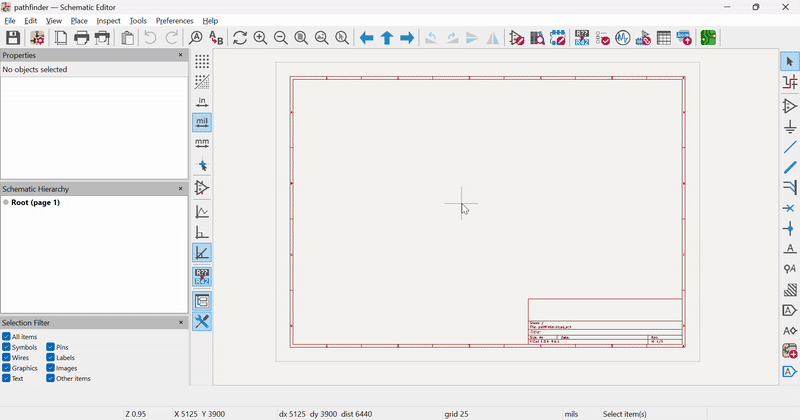Click the Save icon in toolbar
800x420 pixels.
pyautogui.click(x=13, y=38)
